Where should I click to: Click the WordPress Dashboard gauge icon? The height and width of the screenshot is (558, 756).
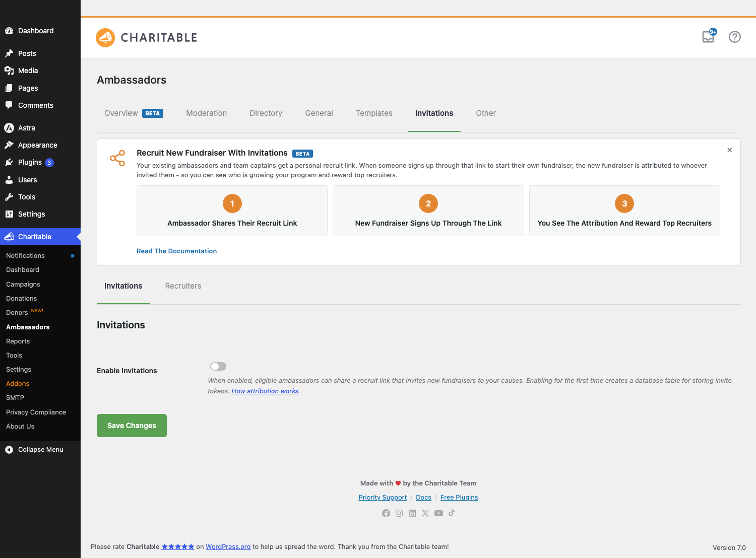[9, 31]
